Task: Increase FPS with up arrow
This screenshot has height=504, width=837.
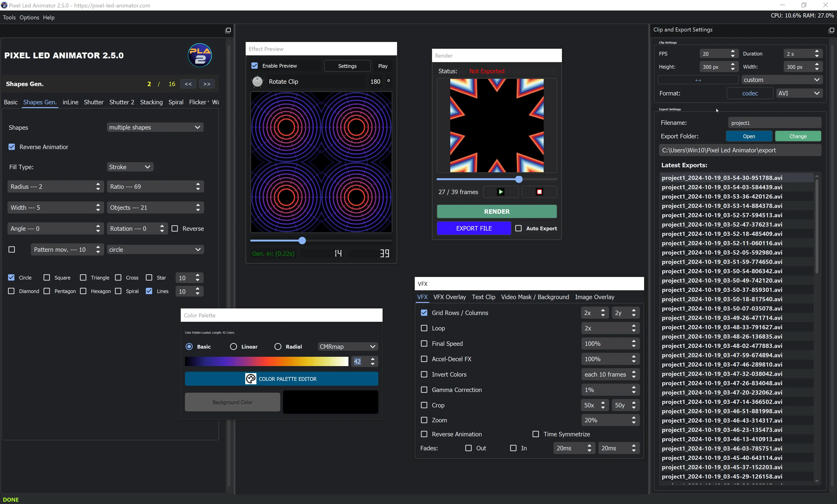Action: (733, 51)
